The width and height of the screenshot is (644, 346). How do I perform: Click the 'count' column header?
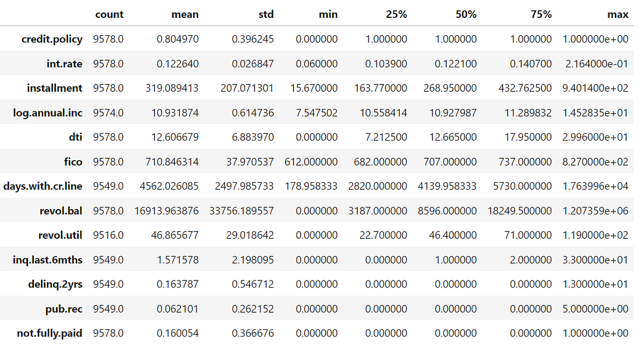coord(109,14)
